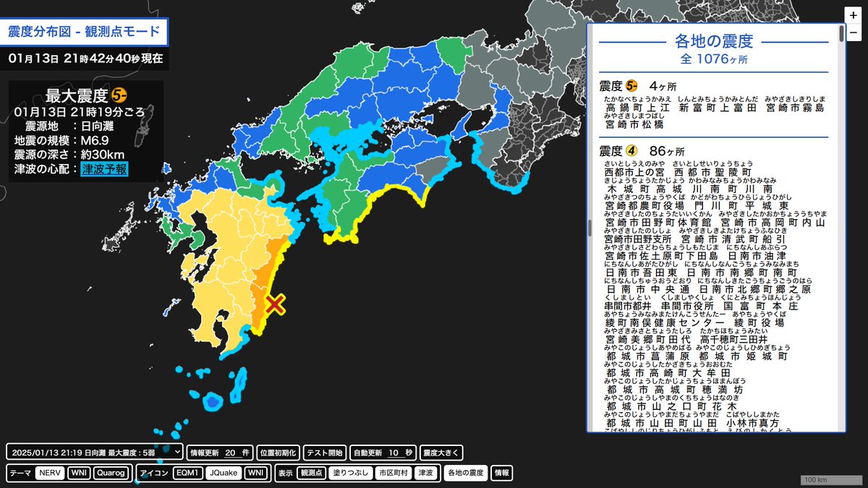Click the resize handle on the panel's left edge
868x488 pixels.
point(589,228)
